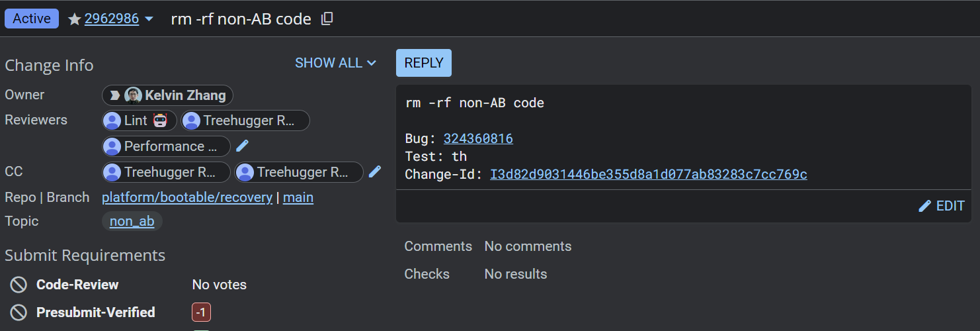The image size is (980, 331).
Task: Copy the change subject to clipboard
Action: point(327,19)
